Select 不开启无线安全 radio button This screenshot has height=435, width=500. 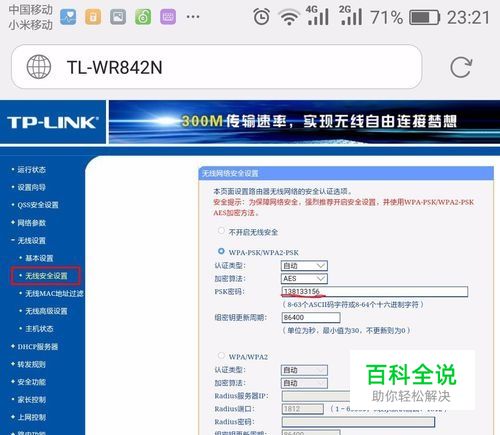tap(221, 231)
